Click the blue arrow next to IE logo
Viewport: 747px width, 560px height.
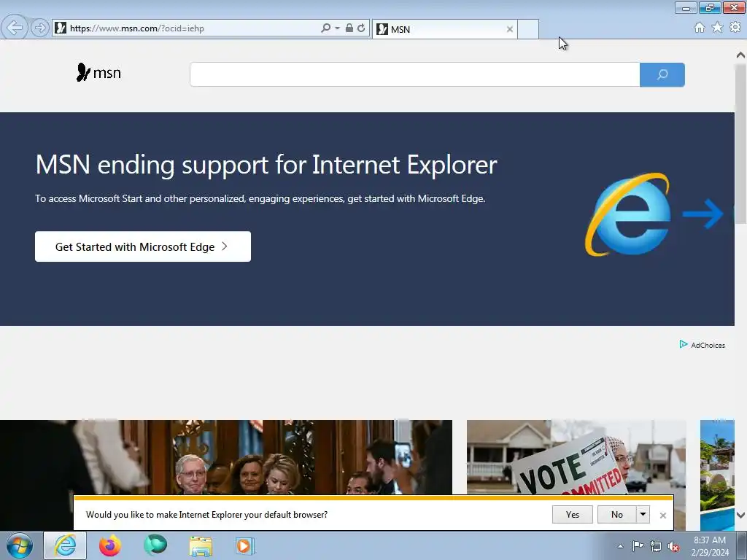(x=703, y=214)
